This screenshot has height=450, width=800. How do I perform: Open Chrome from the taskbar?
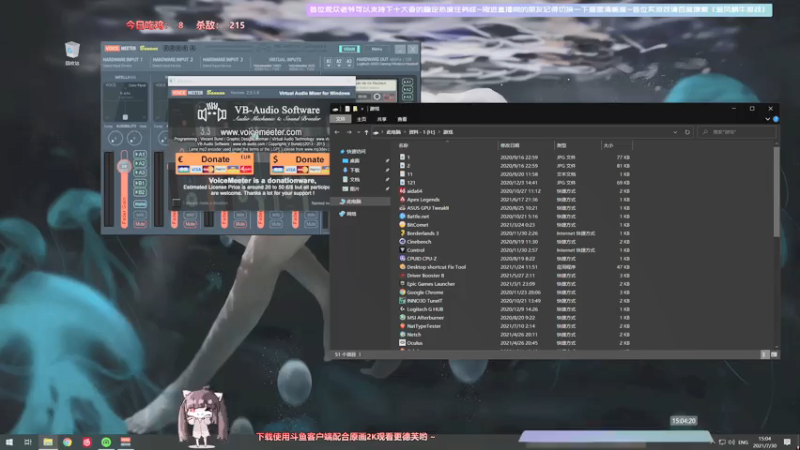(67, 442)
